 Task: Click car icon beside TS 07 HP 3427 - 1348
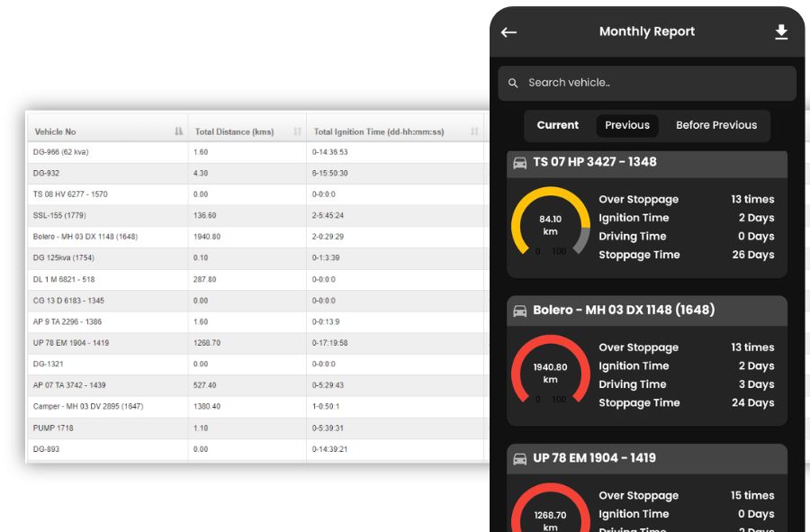coord(520,162)
